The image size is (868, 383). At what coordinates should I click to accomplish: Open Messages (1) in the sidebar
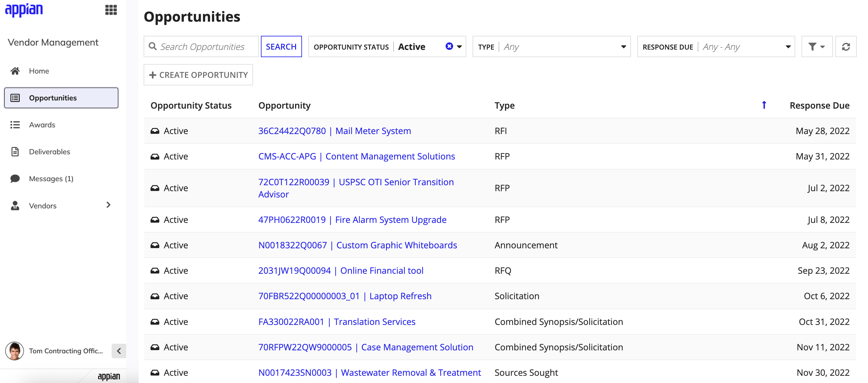61,179
